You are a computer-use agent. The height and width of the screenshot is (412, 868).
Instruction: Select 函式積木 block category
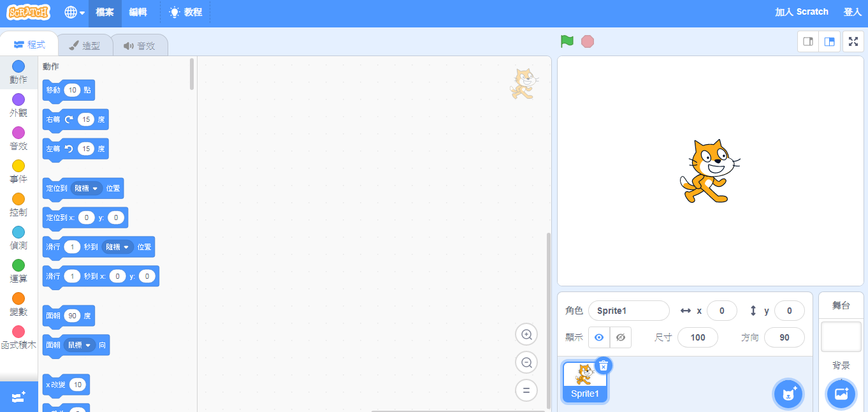pos(18,337)
